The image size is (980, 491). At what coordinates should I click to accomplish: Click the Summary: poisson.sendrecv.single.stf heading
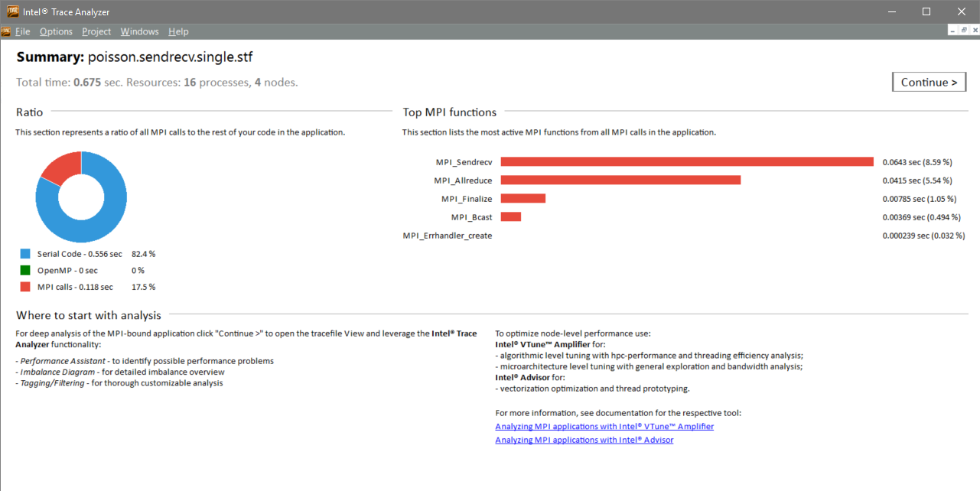pyautogui.click(x=135, y=57)
